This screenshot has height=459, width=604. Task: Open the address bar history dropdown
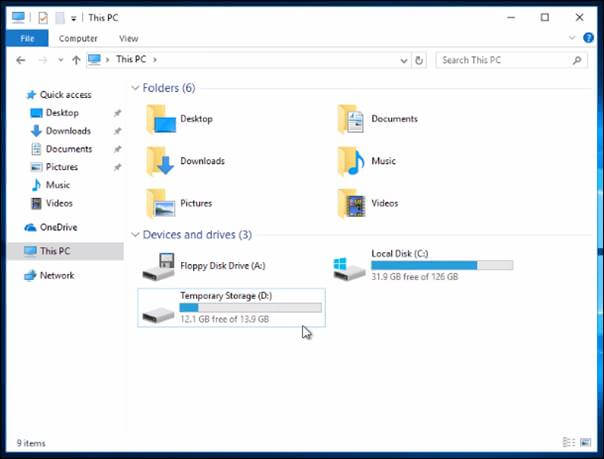pyautogui.click(x=403, y=60)
